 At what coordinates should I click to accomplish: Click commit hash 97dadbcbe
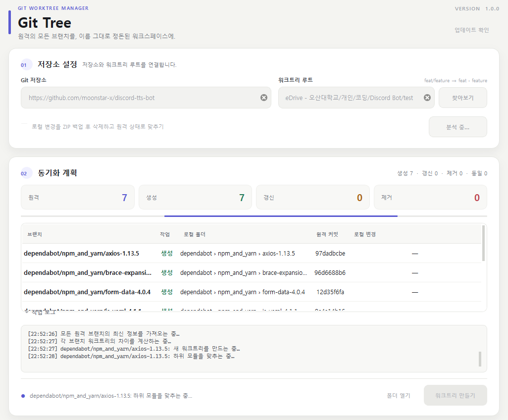330,254
